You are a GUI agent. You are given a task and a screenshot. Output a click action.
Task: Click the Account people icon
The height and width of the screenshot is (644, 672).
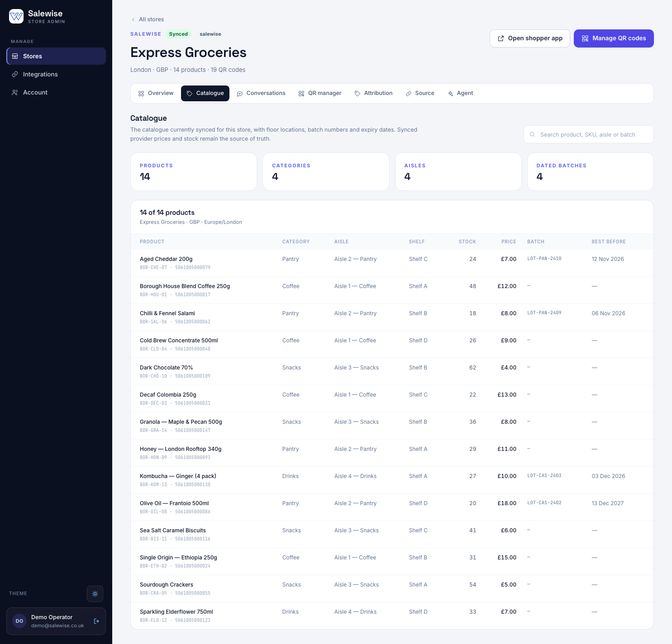(15, 92)
